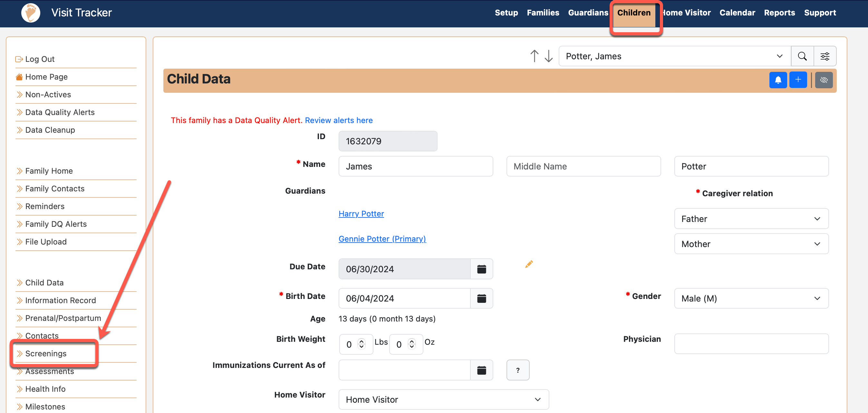Open the Reports menu
Image resolution: width=868 pixels, height=413 pixels.
[x=779, y=13]
